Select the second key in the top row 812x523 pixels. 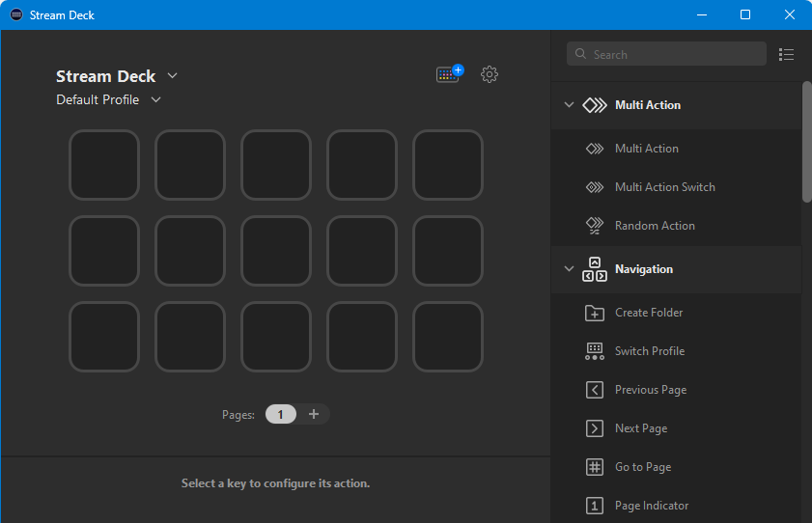coord(190,165)
